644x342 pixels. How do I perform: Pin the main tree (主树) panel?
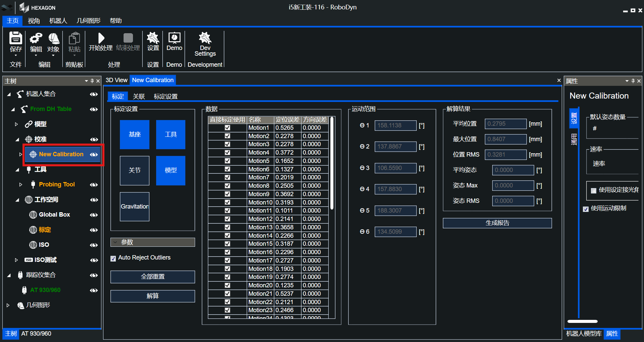coord(92,81)
